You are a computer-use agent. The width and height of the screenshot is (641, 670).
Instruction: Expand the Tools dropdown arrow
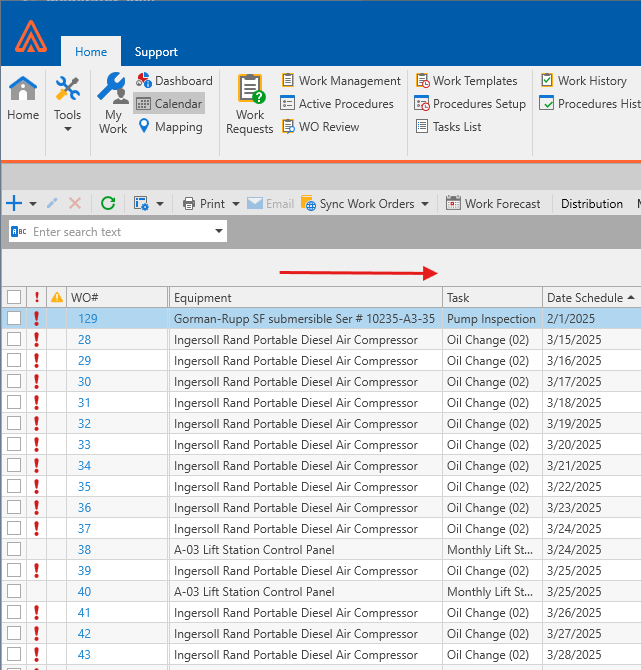pos(67,129)
